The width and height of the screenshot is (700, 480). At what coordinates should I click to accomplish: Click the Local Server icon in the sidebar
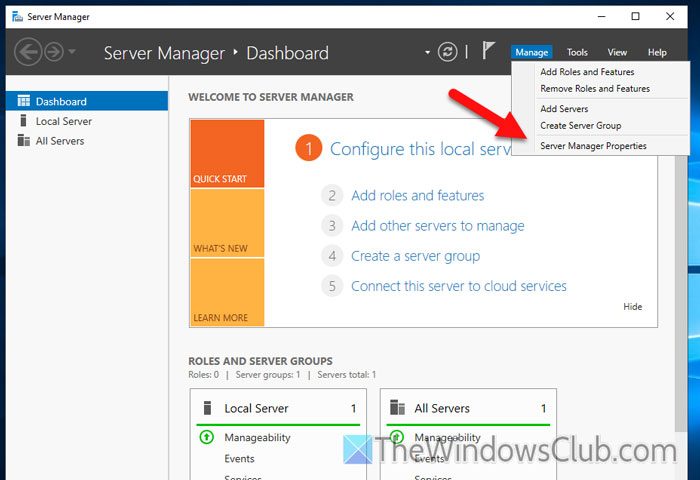pos(24,121)
